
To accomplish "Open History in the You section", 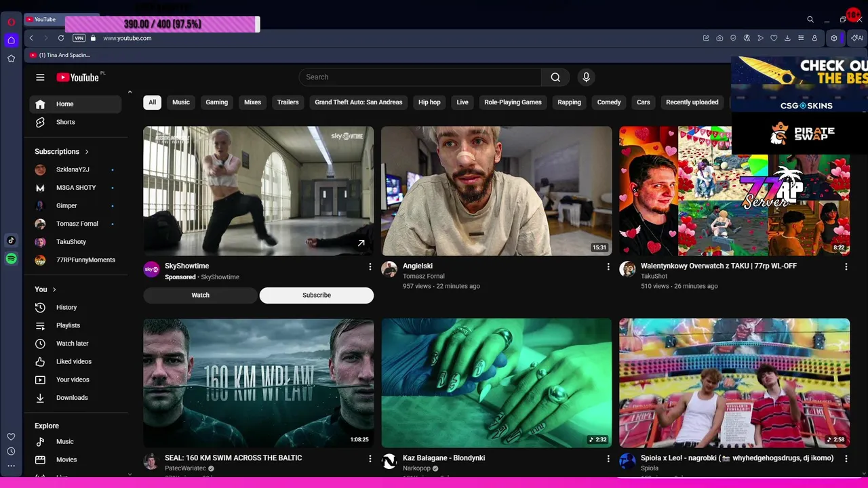I will 75,307.
